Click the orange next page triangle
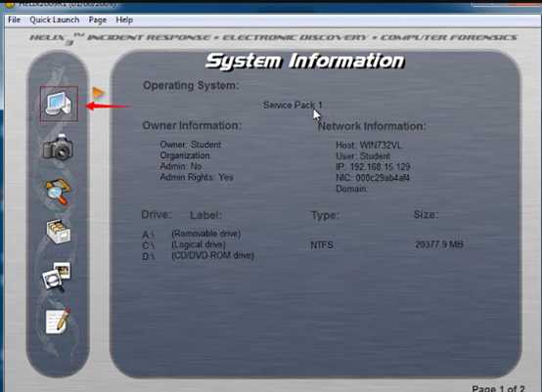542x392 pixels. (x=98, y=93)
